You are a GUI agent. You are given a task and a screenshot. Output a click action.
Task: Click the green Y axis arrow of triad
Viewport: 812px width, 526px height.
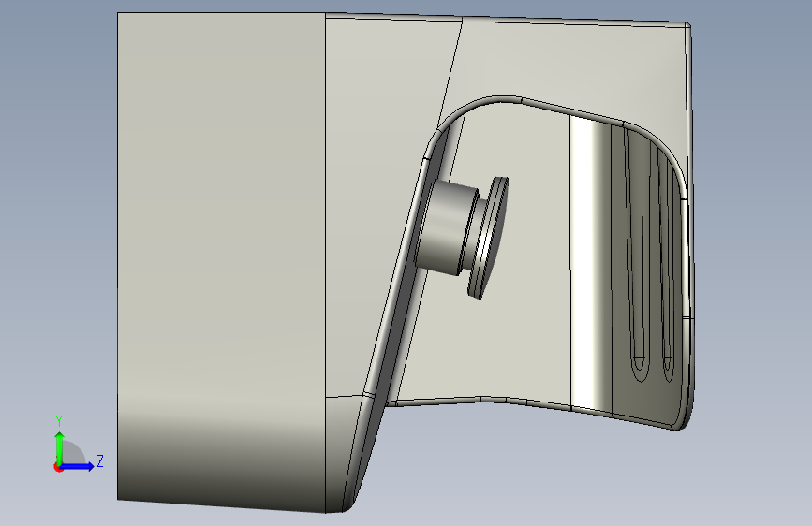point(60,447)
